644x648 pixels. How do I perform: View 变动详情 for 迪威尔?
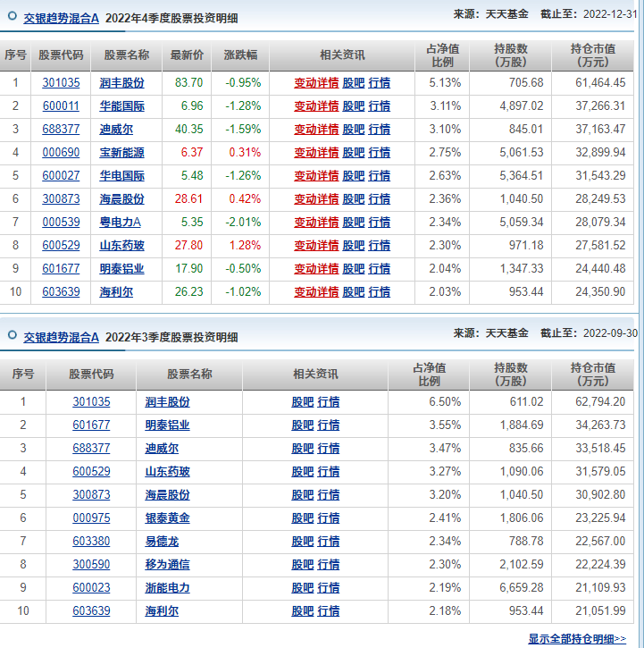316,129
